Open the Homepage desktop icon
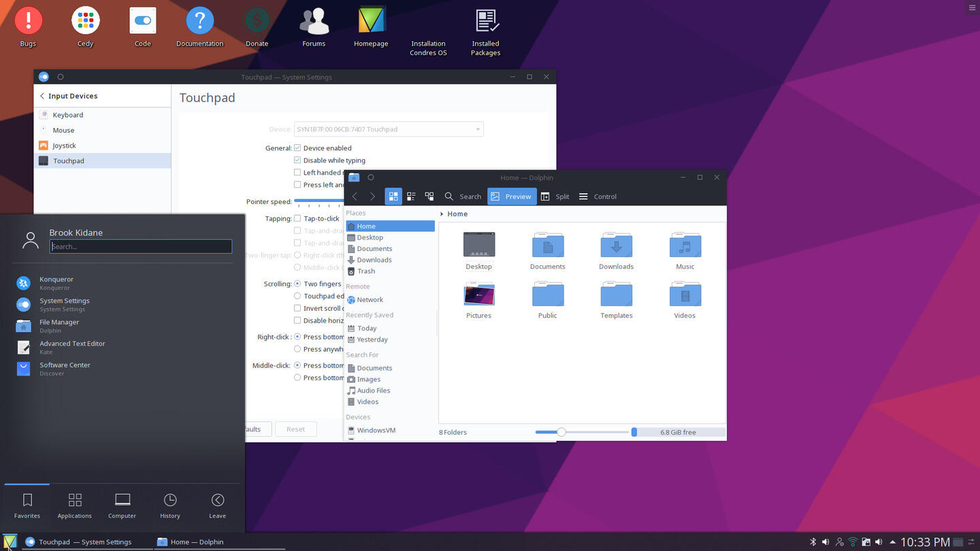980x551 pixels. [371, 27]
